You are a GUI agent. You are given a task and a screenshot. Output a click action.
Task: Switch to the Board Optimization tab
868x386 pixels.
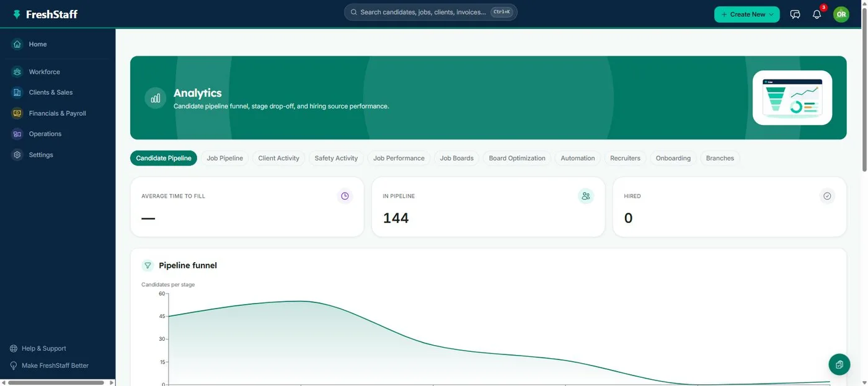coord(517,158)
